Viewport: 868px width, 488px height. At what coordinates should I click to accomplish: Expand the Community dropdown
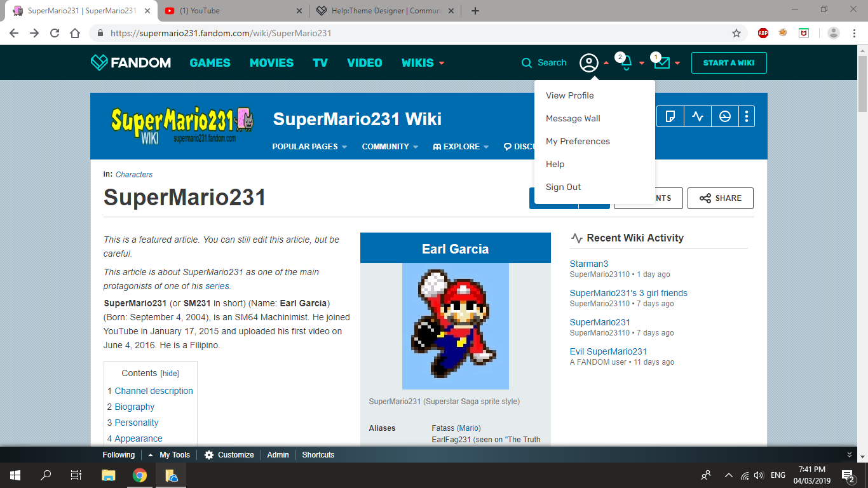tap(390, 147)
